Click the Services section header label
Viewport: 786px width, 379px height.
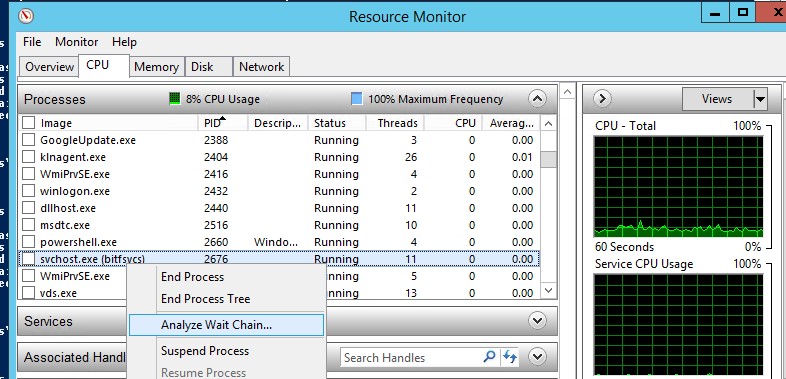48,321
